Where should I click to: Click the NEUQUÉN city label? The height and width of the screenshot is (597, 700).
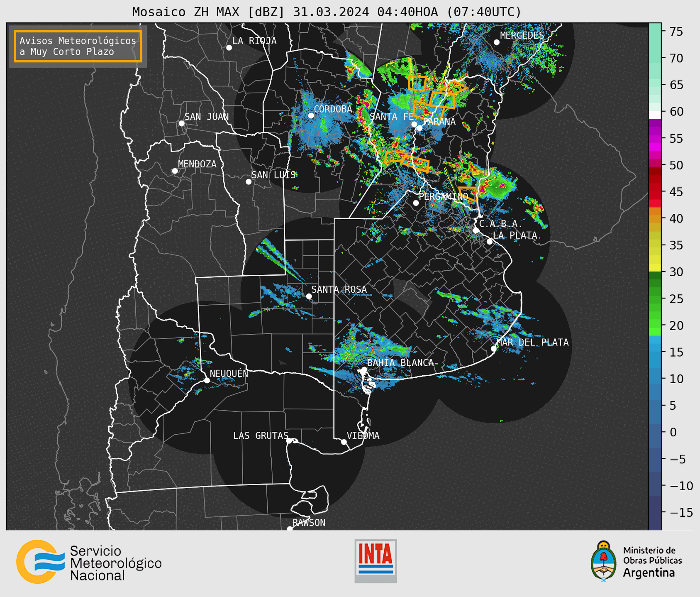tap(229, 373)
